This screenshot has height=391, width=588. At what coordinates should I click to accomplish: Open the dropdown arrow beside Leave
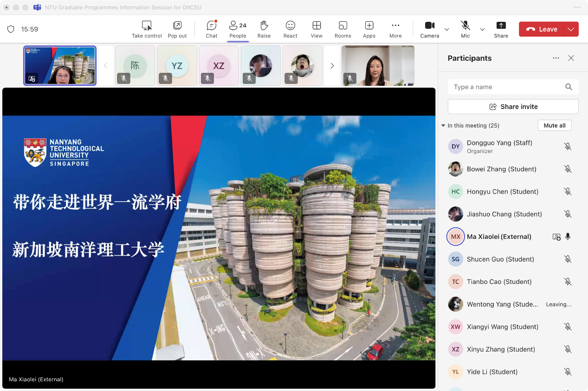click(x=571, y=29)
